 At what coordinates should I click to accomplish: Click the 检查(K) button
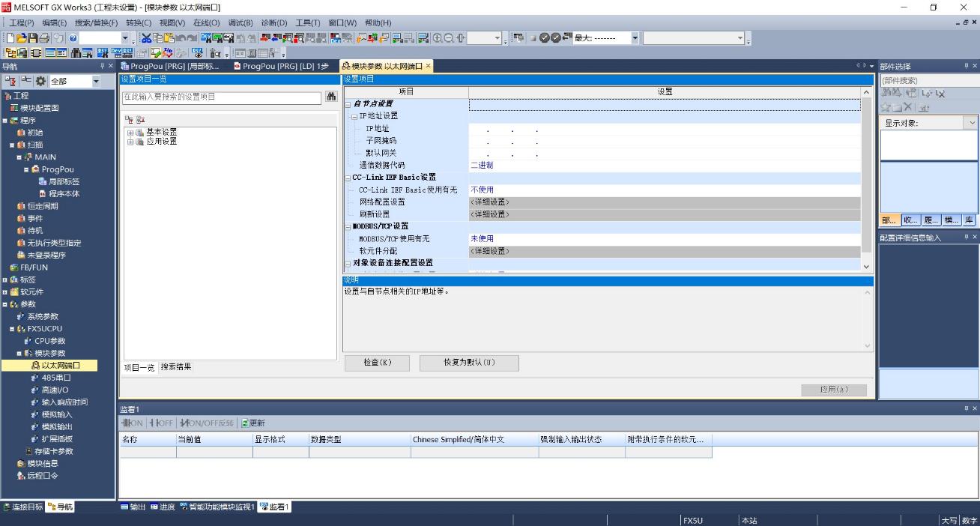377,363
